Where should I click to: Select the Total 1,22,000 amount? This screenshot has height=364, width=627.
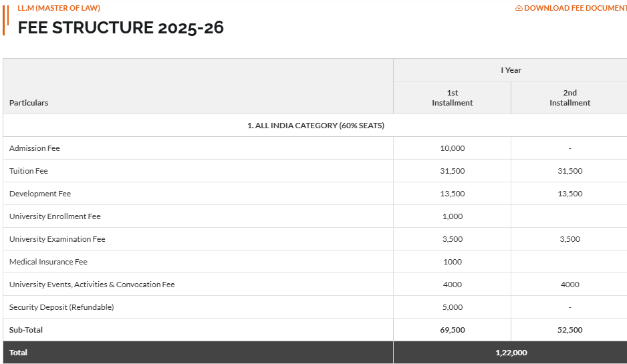click(x=511, y=353)
